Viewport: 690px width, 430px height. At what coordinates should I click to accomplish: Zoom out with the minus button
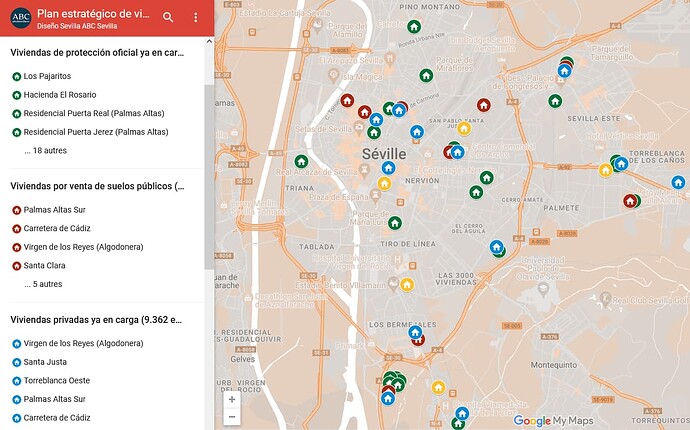(232, 416)
